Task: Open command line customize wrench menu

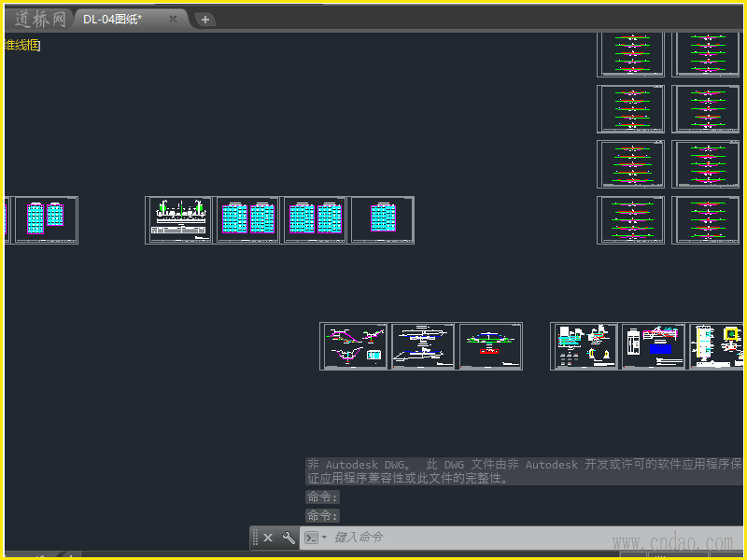Action: [289, 538]
